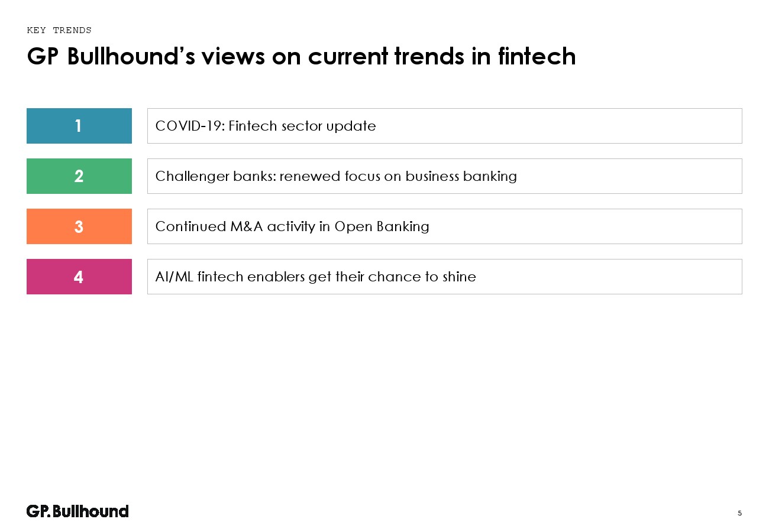The width and height of the screenshot is (769, 532).
Task: Click "GP Bullhound's" in the slide title
Action: tap(111, 57)
